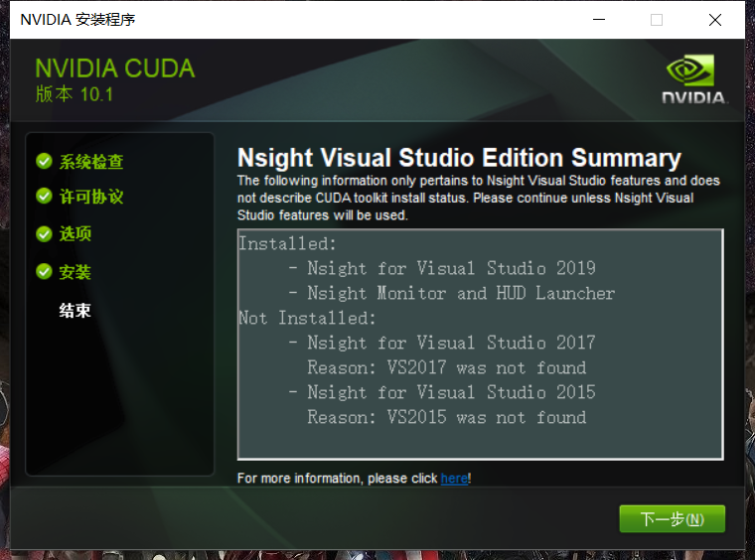Select the 结束 step in sidebar
This screenshot has width=755, height=560.
75,311
